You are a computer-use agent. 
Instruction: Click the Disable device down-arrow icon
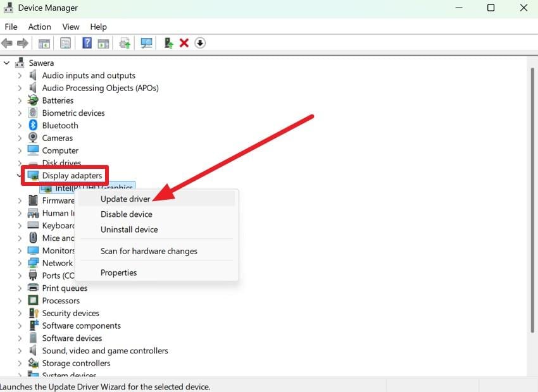(200, 43)
